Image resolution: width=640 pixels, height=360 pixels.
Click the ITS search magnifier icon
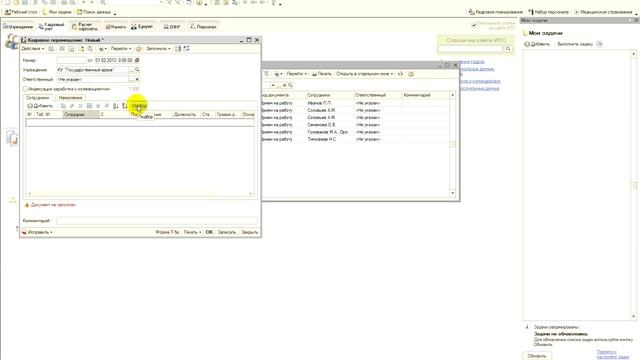(508, 49)
